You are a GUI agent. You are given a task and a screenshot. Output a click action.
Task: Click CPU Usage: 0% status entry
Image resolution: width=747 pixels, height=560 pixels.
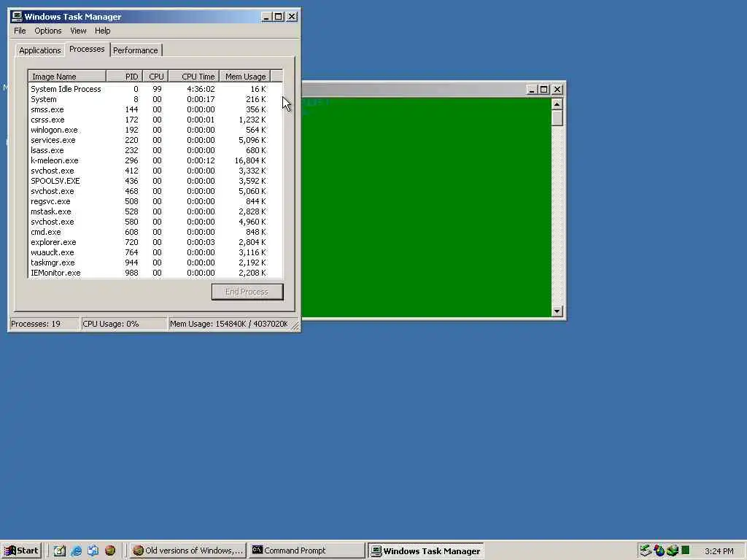(124, 324)
